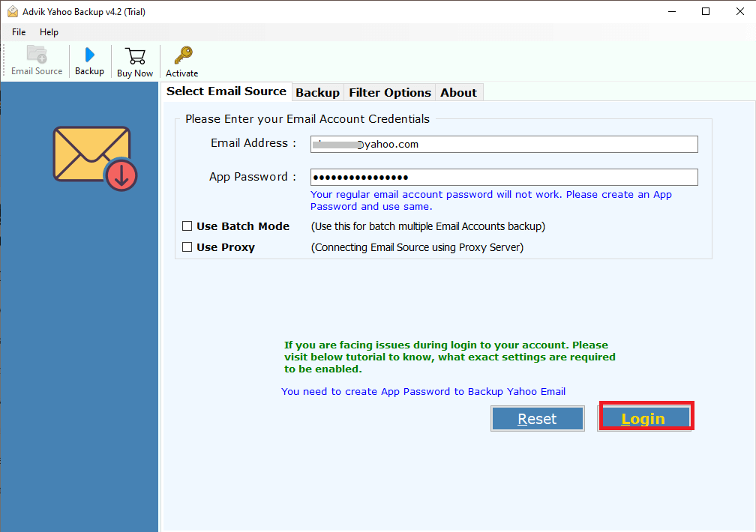Viewport: 756px width, 532px height.
Task: Click the 'App Password :' label
Action: (x=252, y=177)
